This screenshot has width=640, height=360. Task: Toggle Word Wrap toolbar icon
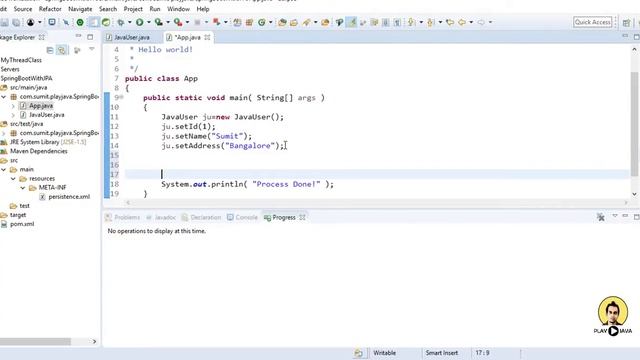click(374, 22)
